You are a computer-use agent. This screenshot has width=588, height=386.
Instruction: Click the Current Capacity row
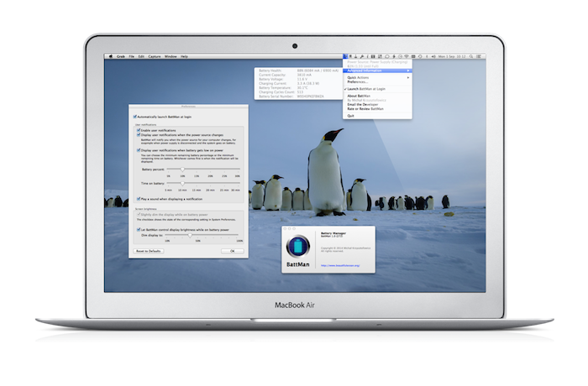(298, 75)
